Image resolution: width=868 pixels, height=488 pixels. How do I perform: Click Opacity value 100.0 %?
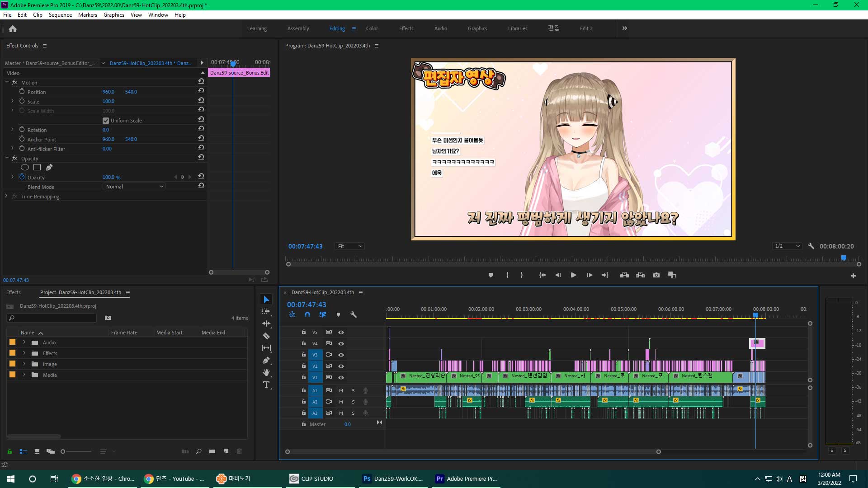click(111, 178)
